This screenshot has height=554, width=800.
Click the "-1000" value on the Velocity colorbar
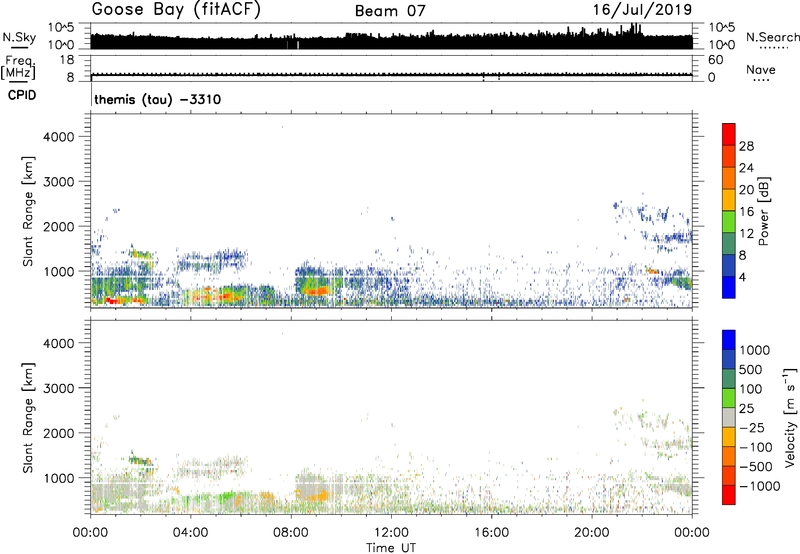pos(759,486)
